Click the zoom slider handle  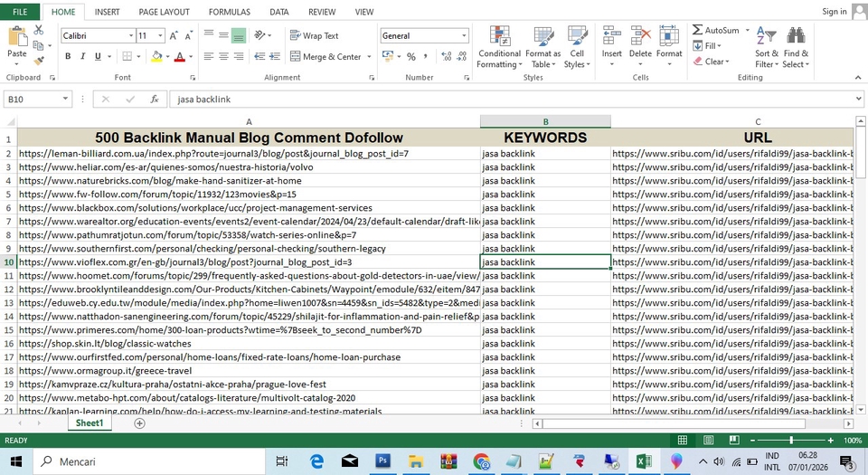point(791,440)
